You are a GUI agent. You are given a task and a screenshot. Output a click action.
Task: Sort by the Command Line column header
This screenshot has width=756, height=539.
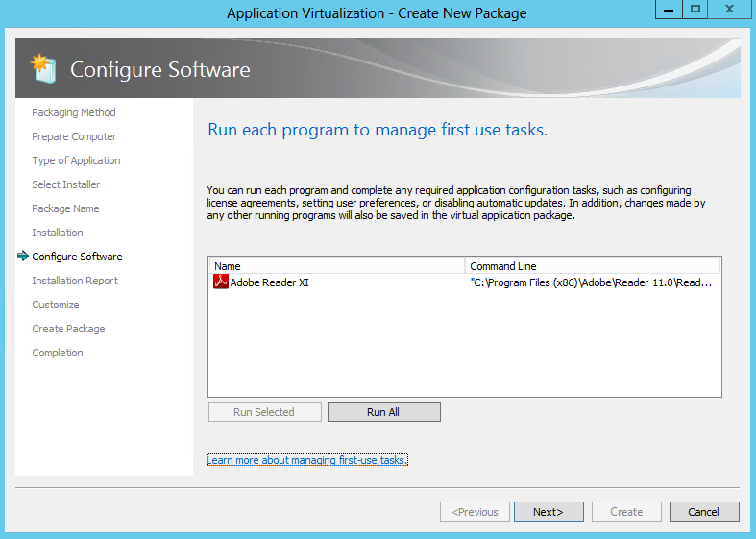[593, 266]
